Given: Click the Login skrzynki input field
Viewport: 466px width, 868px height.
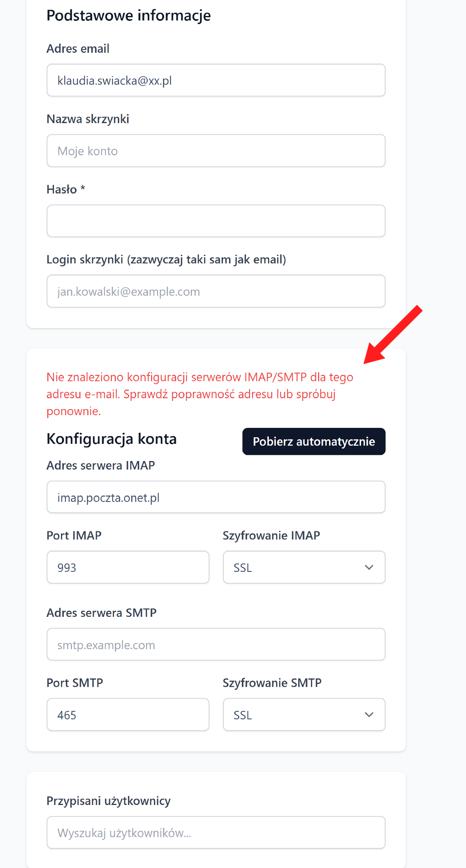Looking at the screenshot, I should 216,291.
